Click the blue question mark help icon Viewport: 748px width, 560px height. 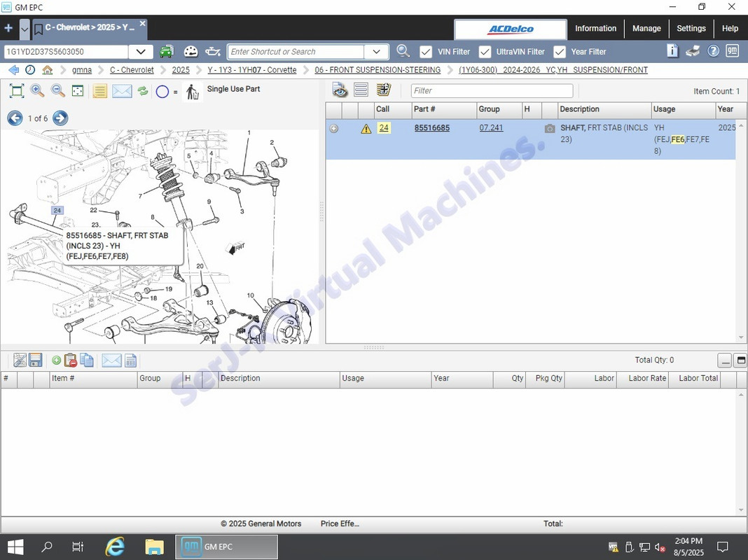(713, 51)
